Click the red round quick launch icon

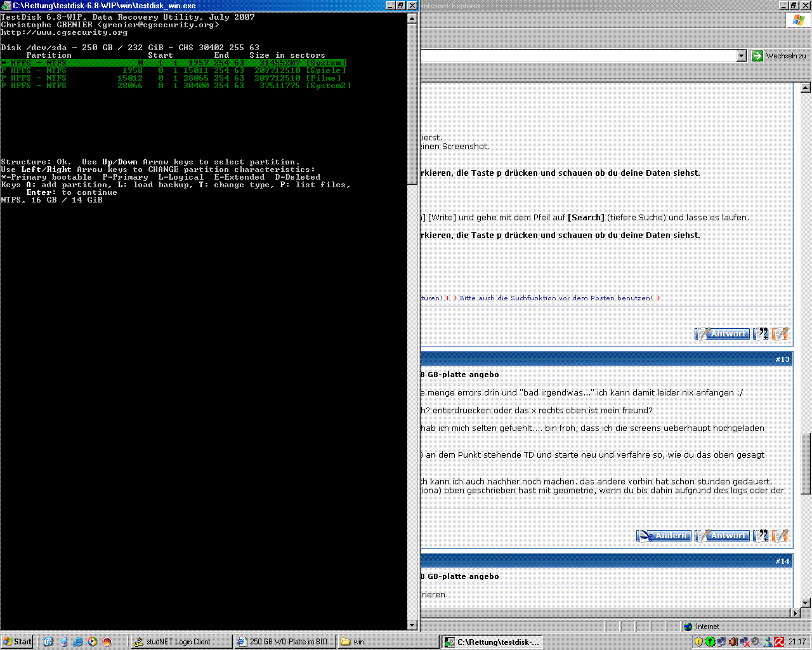(x=107, y=642)
